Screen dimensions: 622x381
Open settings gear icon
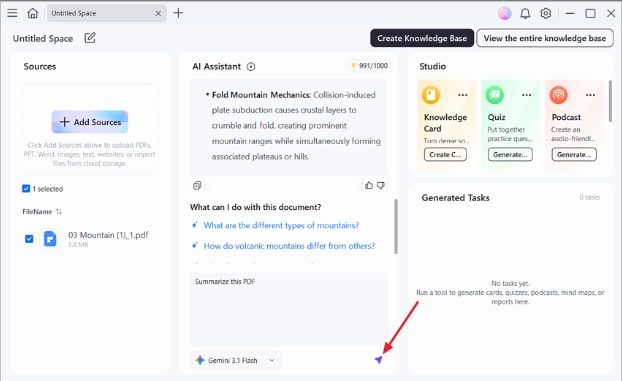pyautogui.click(x=546, y=13)
